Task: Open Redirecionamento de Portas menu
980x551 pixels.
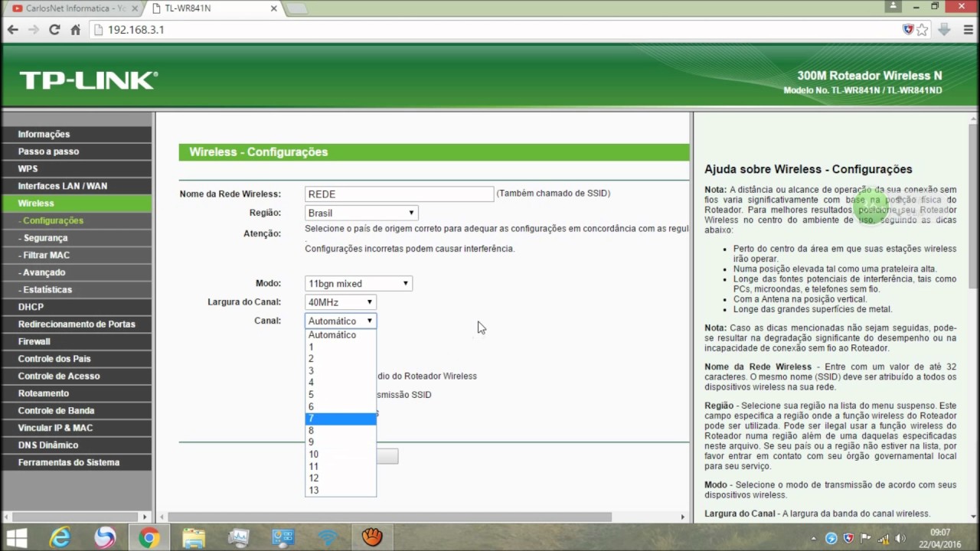Action: click(x=77, y=324)
